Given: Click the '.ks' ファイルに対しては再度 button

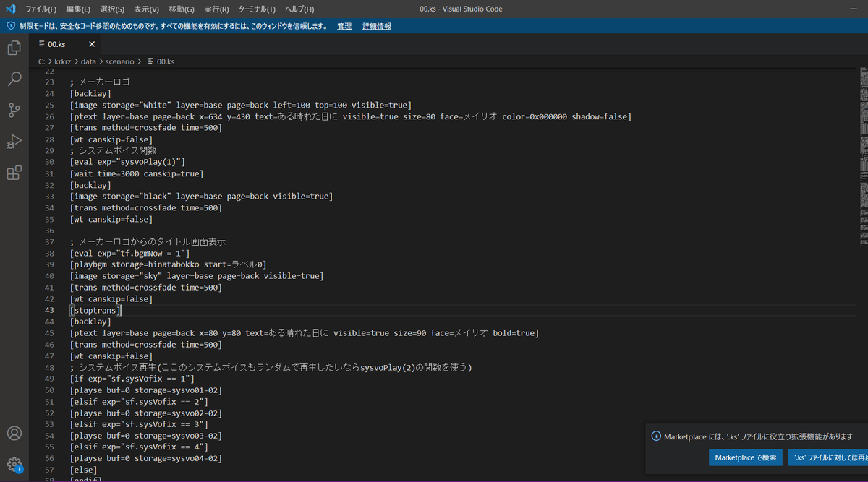Looking at the screenshot, I should [828, 457].
